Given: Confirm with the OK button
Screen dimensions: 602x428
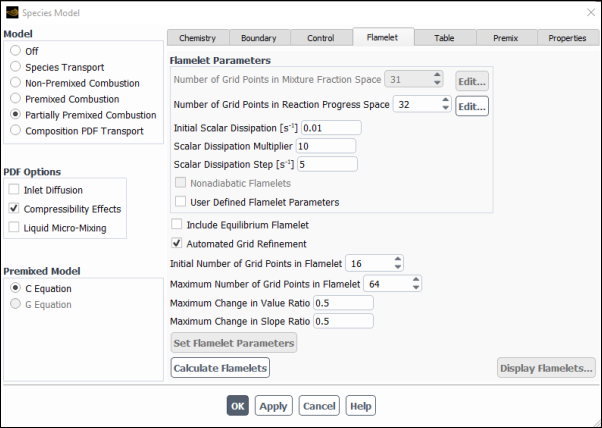Looking at the screenshot, I should pos(238,406).
